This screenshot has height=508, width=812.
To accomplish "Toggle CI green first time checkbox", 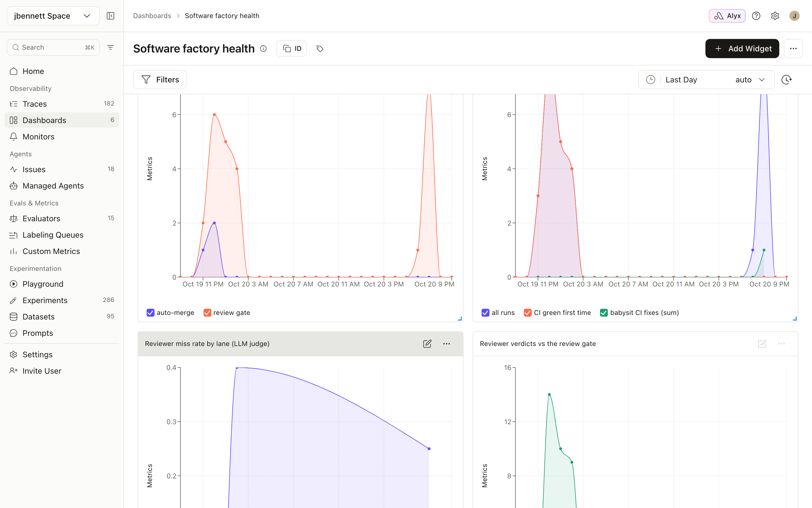I will tap(528, 313).
